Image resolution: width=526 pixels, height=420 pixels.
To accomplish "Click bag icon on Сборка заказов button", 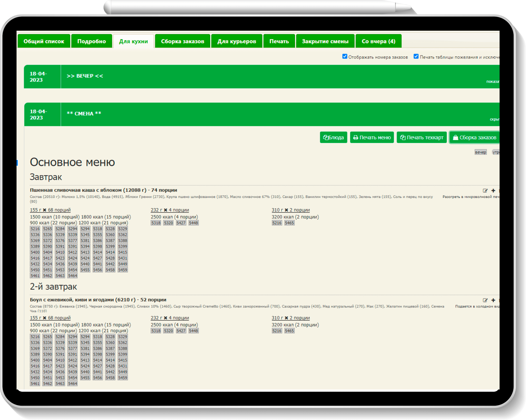I will pyautogui.click(x=455, y=138).
